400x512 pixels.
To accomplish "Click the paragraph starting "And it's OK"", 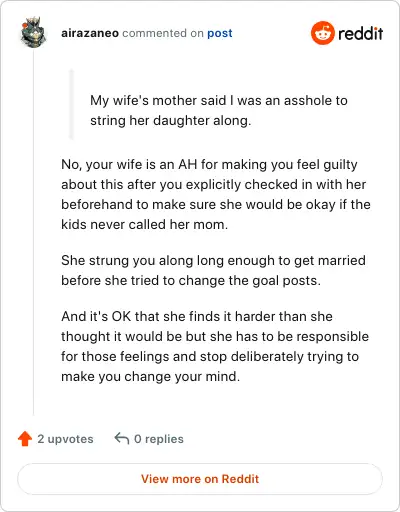I will tap(215, 346).
